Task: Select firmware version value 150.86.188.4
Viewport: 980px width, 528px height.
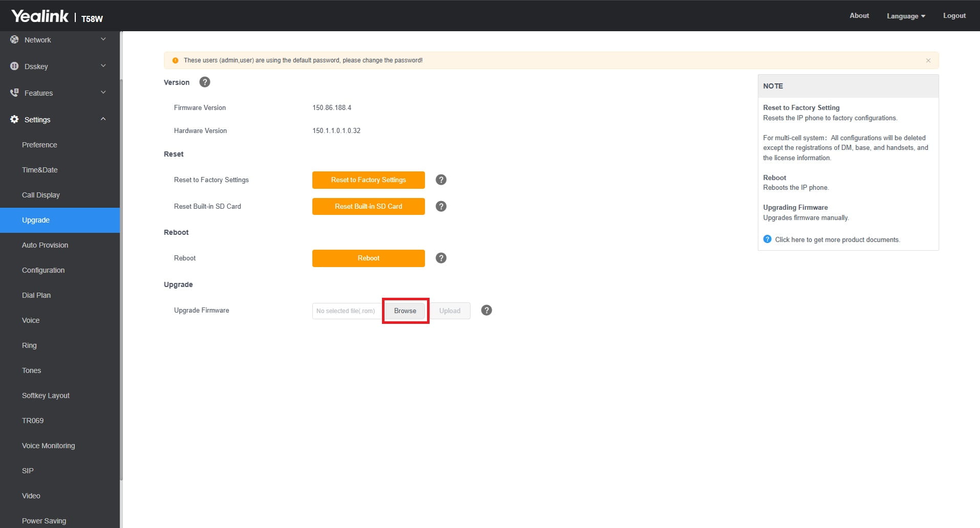Action: click(x=332, y=107)
